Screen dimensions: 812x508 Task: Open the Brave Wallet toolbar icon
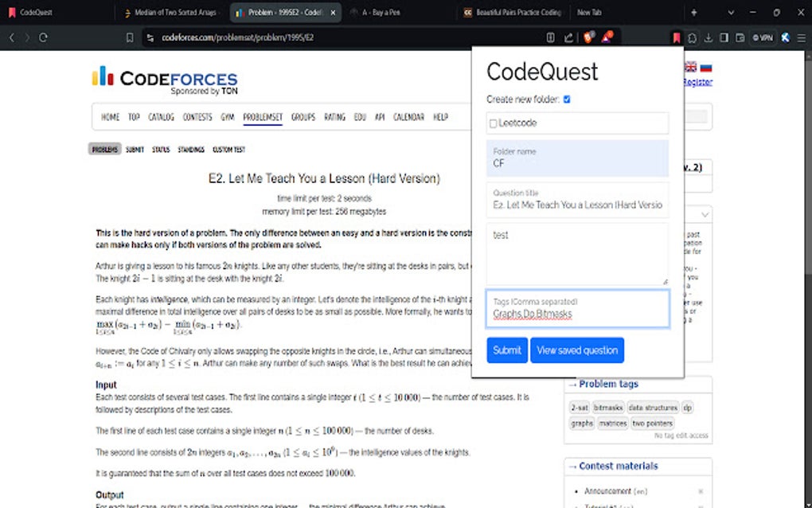coord(739,37)
